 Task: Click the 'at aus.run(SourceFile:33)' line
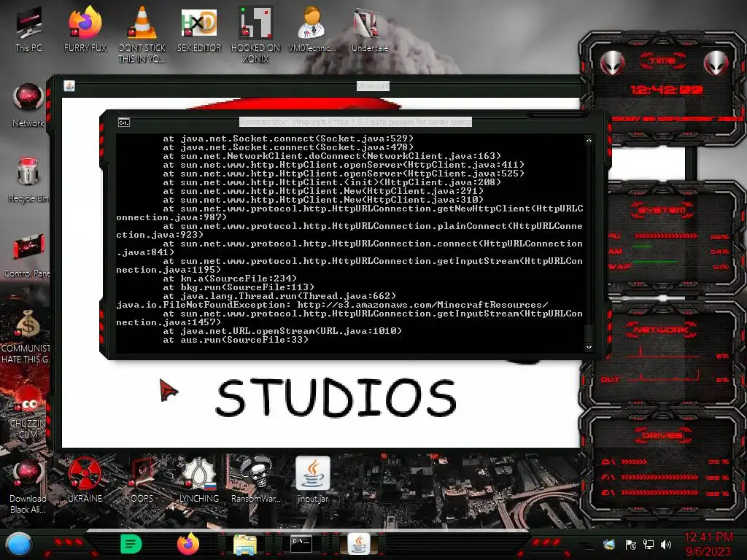236,340
